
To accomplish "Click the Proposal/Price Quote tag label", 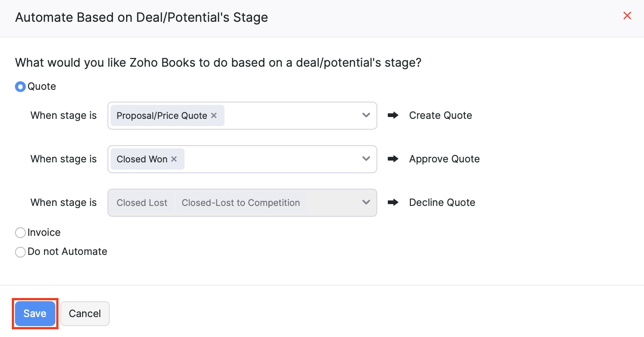I will click(161, 116).
